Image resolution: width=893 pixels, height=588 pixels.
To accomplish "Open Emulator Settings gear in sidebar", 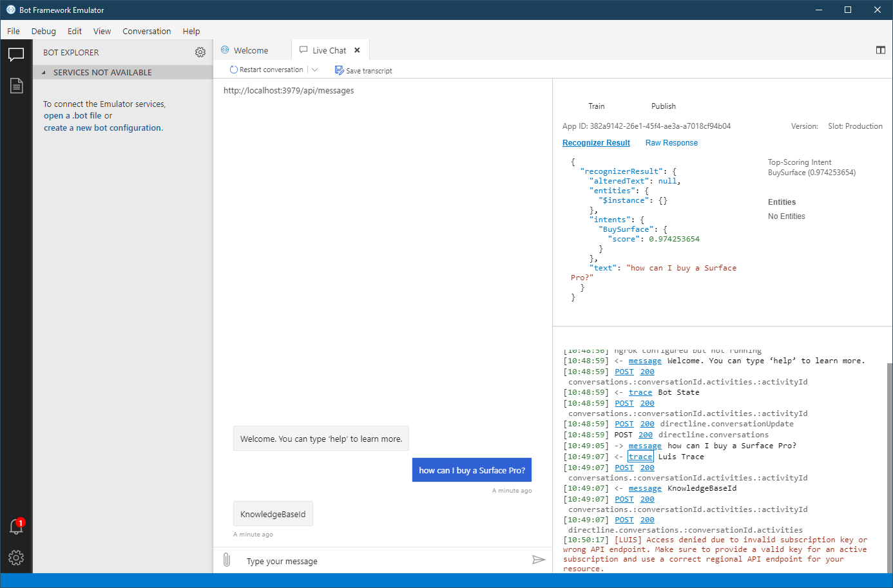I will pyautogui.click(x=16, y=558).
